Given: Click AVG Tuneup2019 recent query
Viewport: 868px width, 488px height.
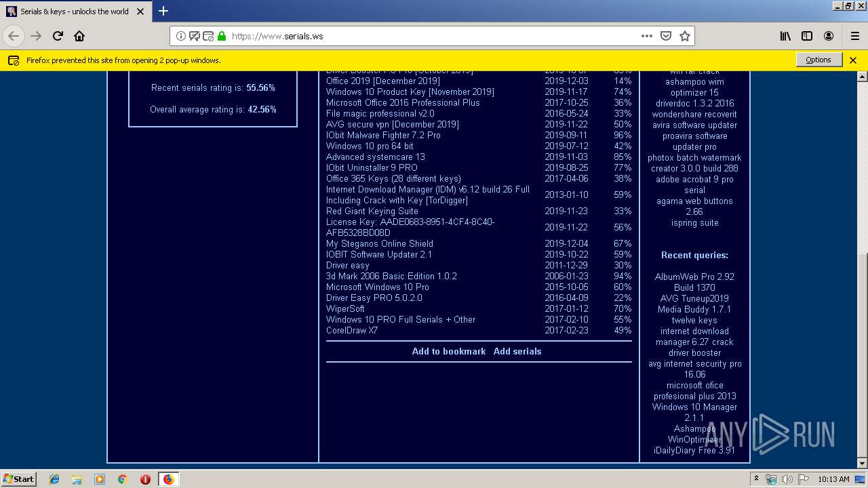Looking at the screenshot, I should (694, 298).
